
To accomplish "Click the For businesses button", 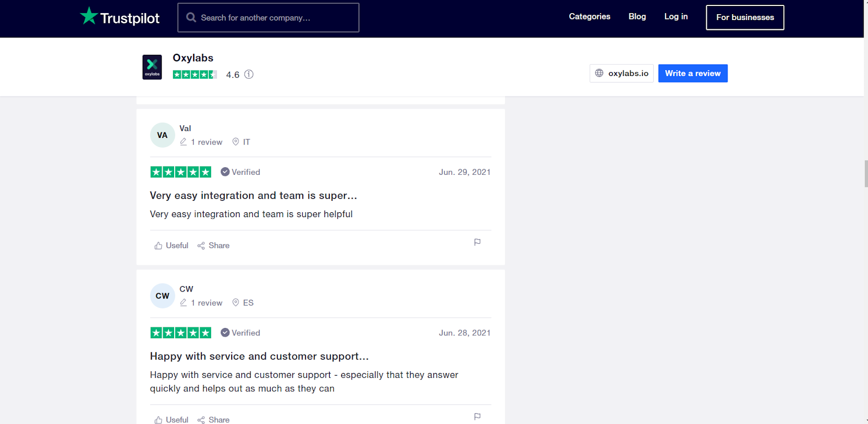I will point(745,17).
